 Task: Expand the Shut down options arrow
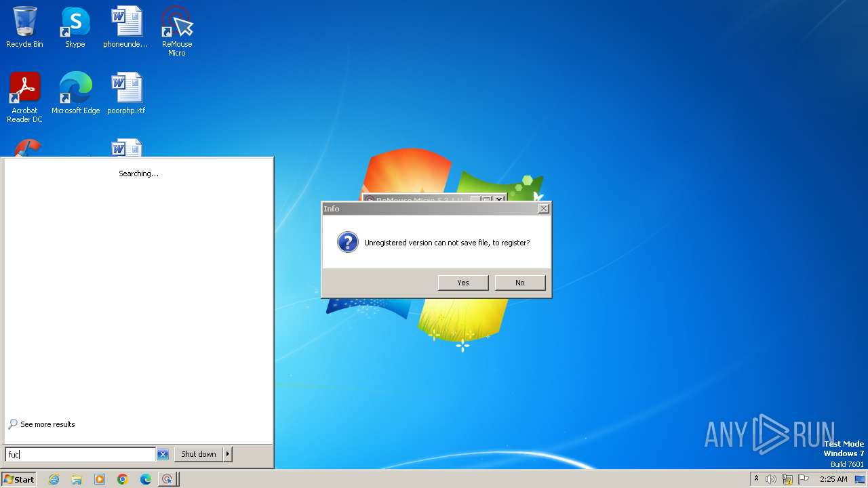[x=228, y=454]
